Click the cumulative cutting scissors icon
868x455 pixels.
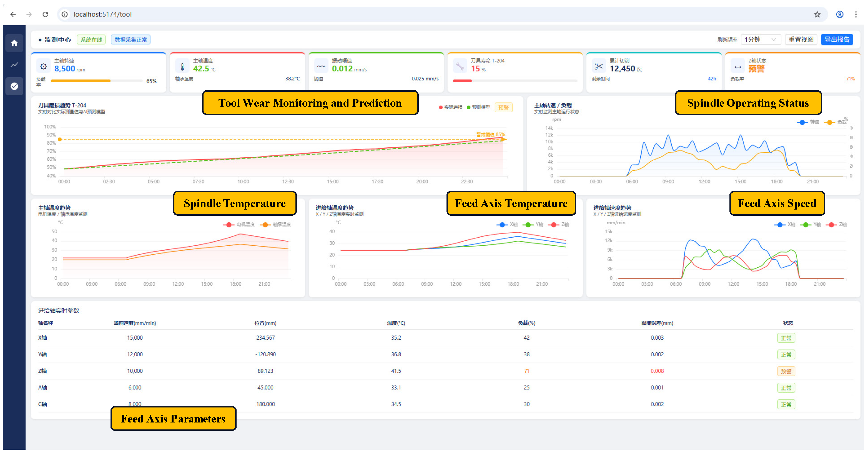(599, 66)
